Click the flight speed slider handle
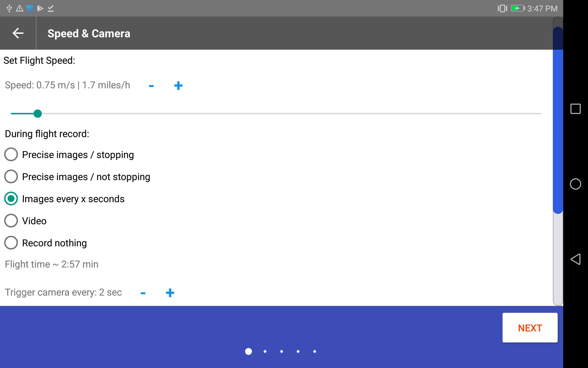 pyautogui.click(x=38, y=114)
